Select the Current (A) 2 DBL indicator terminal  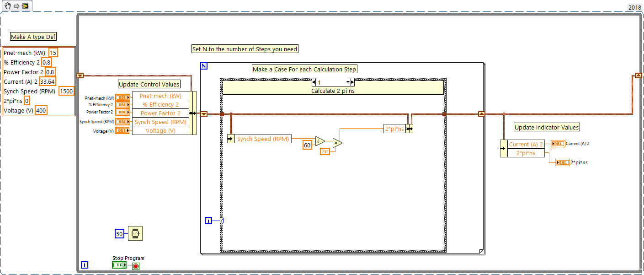[558, 143]
